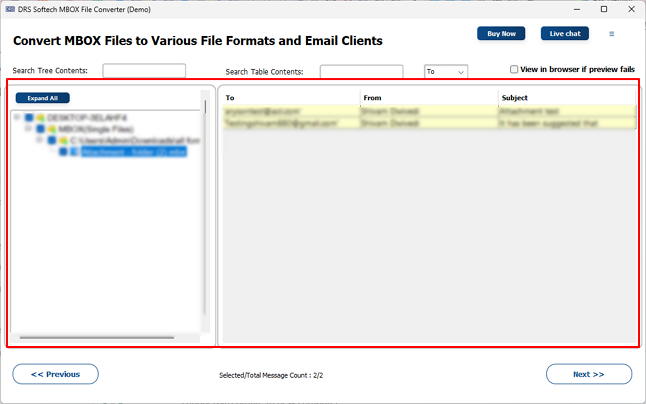Toggle checkbox of the highlighted Attachment .mbx file
Screen dimensions: 646x404
(x=63, y=152)
